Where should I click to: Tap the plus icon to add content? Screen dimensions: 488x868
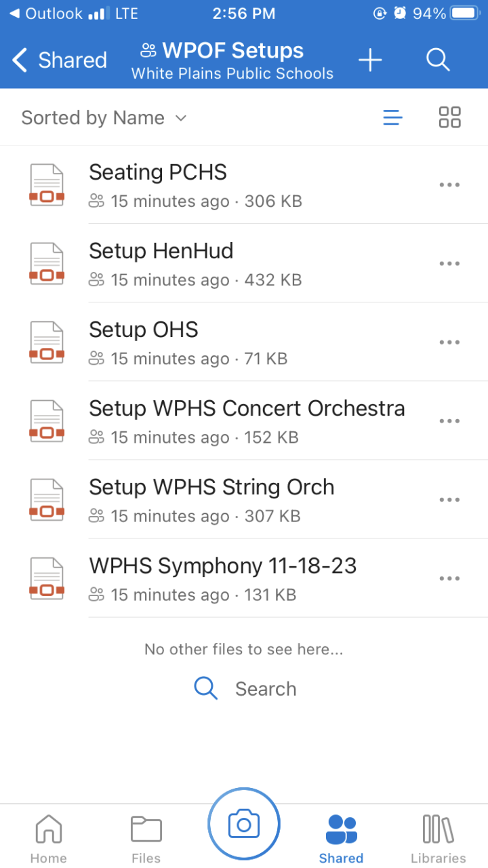(x=370, y=60)
